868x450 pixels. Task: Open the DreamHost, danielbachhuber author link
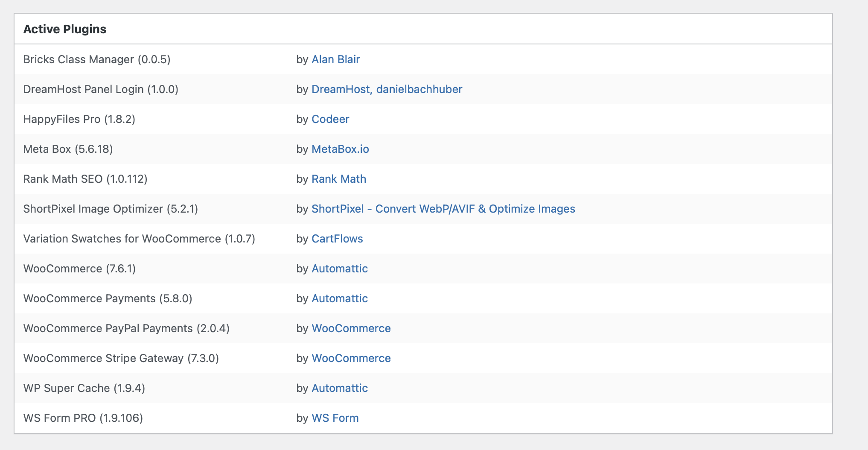point(387,89)
